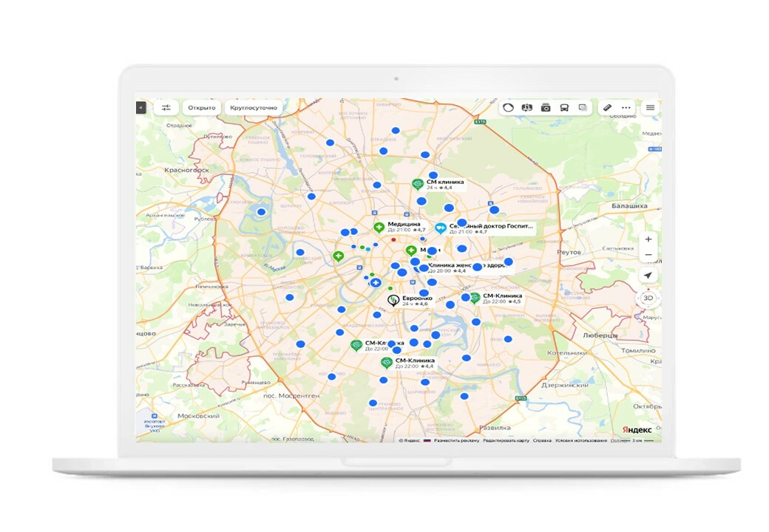Click the пос. Мосрентген label
This screenshot has width=769, height=532.
291,395
